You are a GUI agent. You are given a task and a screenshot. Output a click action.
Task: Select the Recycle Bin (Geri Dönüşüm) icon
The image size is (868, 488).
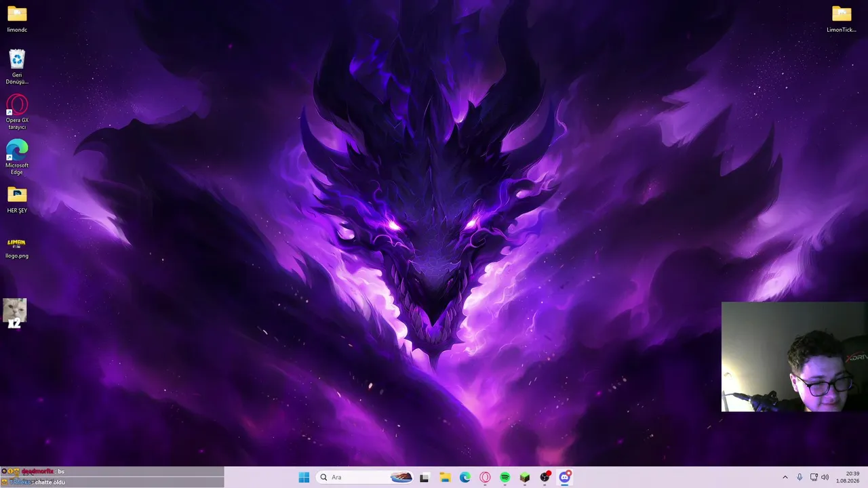pyautogui.click(x=17, y=67)
